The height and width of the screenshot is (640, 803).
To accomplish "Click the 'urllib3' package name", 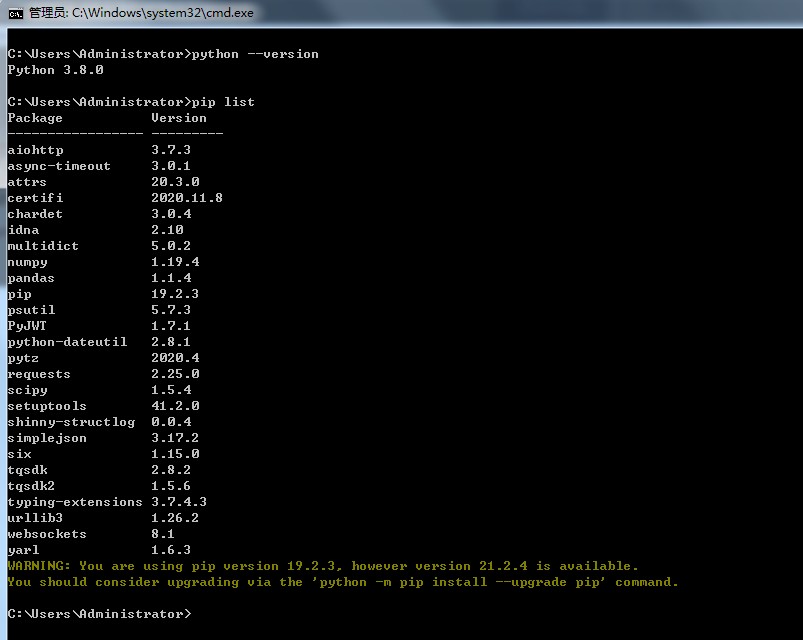I will (35, 518).
